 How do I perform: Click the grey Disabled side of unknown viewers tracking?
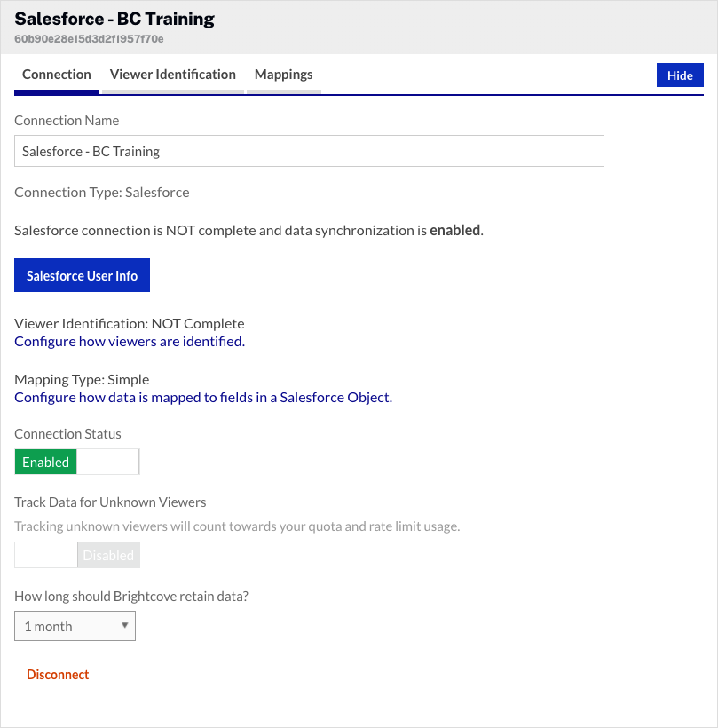[108, 556]
